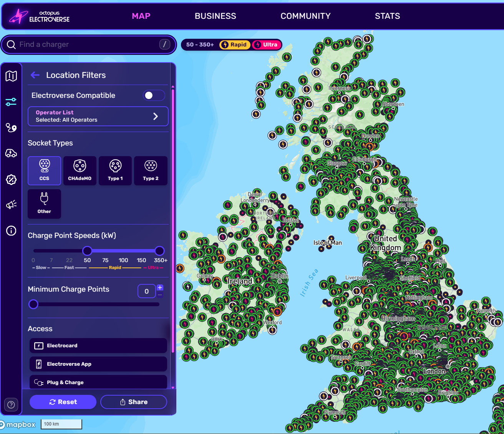Enable the Type 2 socket filter
This screenshot has height=434, width=504.
[x=151, y=170]
